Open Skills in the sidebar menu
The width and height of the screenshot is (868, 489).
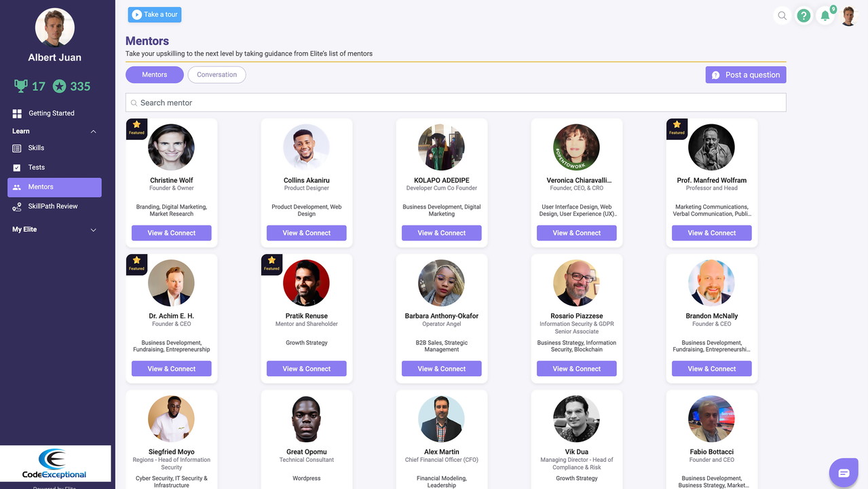pyautogui.click(x=36, y=147)
